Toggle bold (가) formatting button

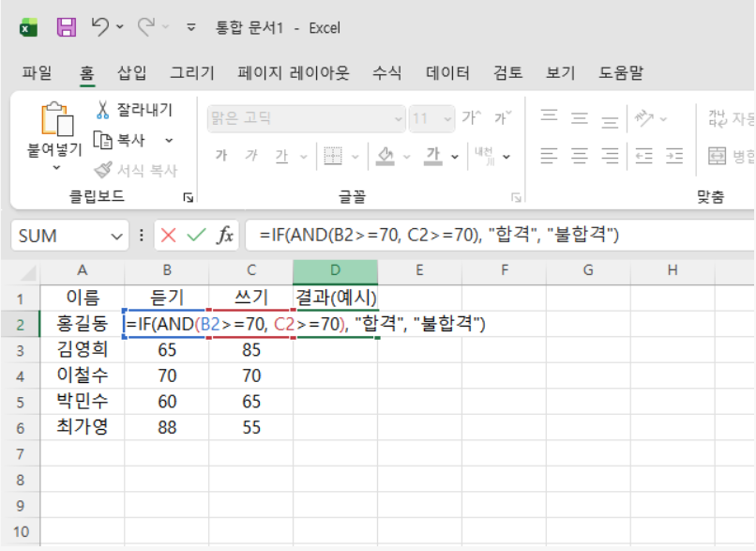221,156
